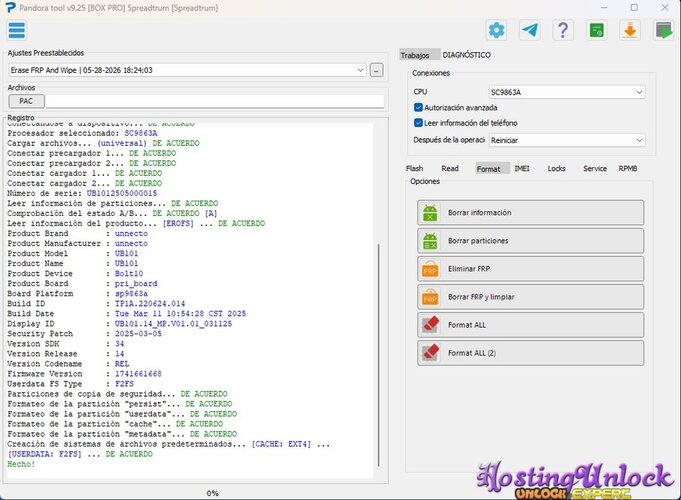Open the Flash tab
681x500 pixels.
[x=414, y=169]
